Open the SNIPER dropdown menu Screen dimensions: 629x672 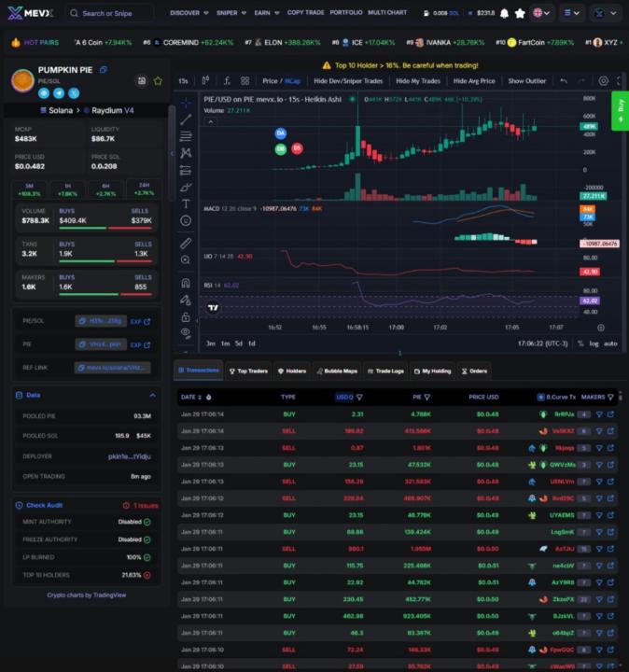[x=231, y=13]
